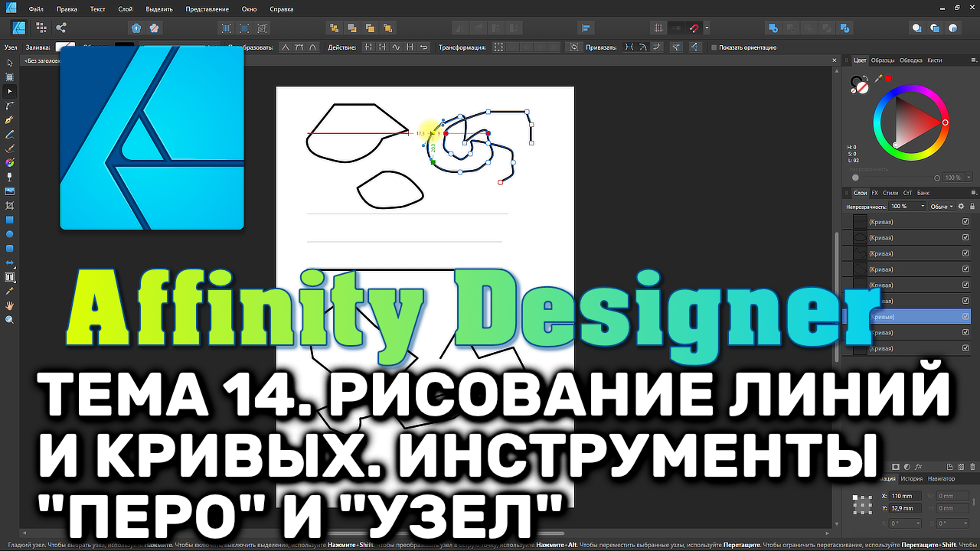
Task: Convert node to sharp type
Action: coord(286,47)
